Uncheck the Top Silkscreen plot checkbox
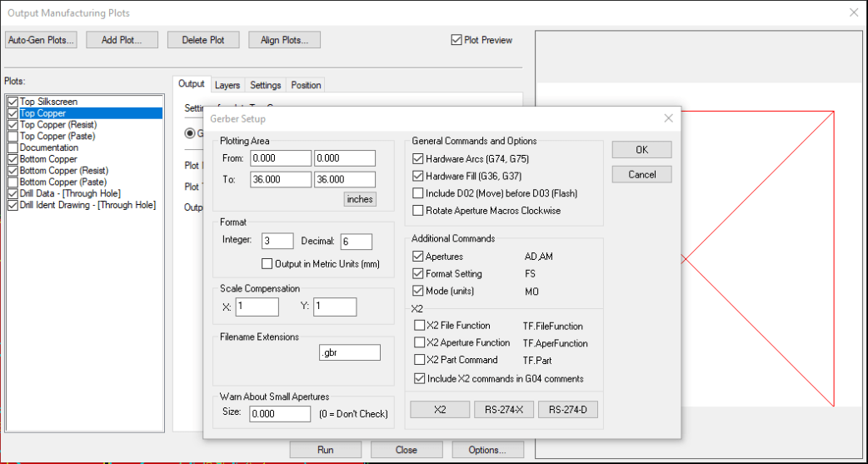 (x=13, y=102)
